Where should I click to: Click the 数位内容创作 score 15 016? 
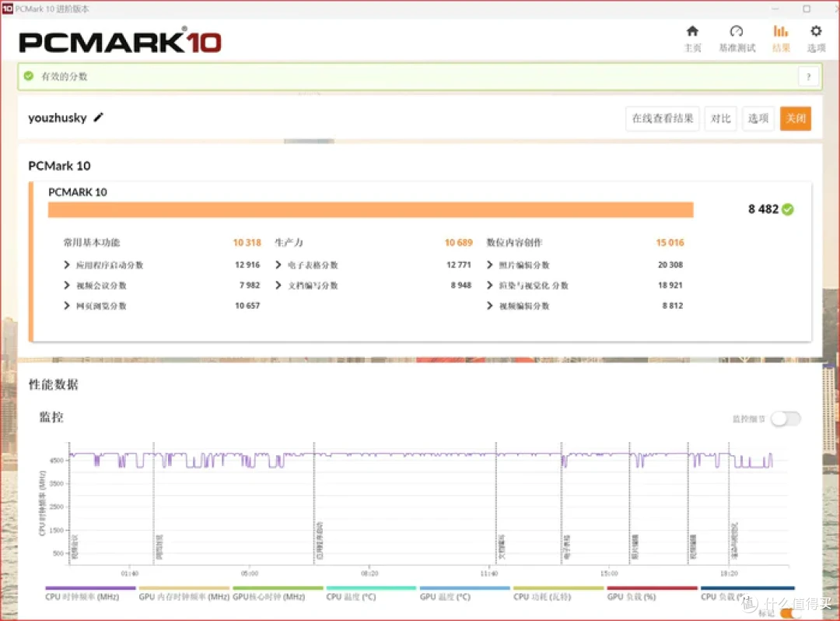(x=670, y=243)
